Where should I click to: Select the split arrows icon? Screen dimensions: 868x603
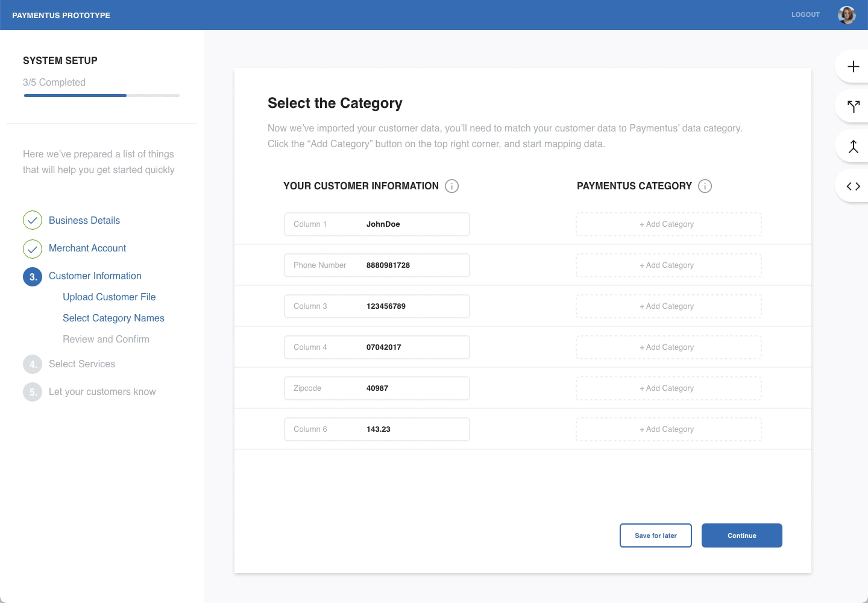point(853,106)
